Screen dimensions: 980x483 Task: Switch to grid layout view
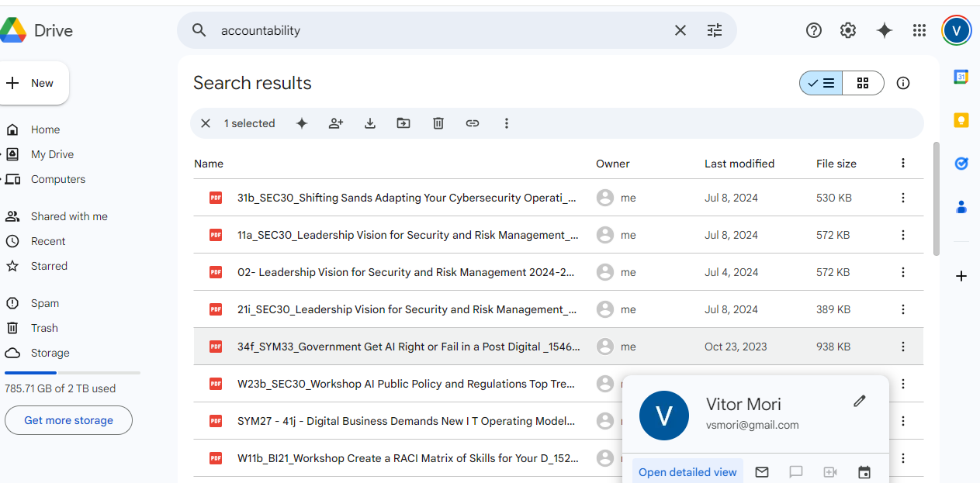pyautogui.click(x=863, y=83)
